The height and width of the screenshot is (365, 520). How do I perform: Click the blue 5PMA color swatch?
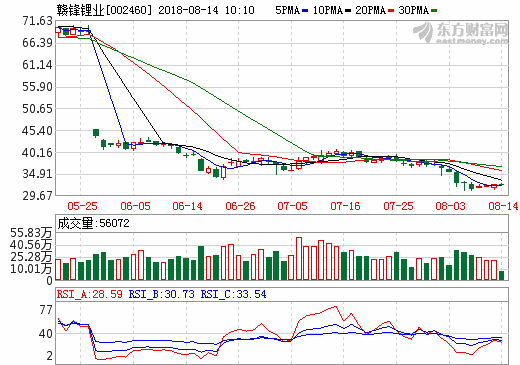coord(305,11)
